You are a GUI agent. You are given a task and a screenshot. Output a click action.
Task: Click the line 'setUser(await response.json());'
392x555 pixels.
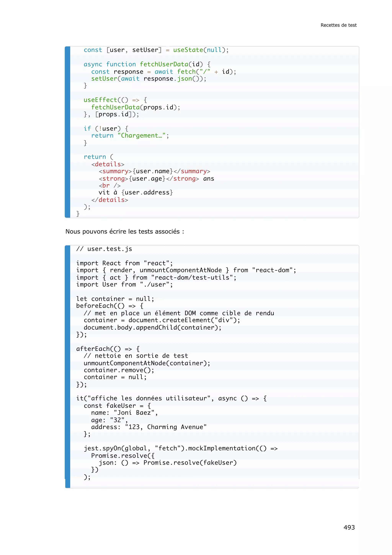click(x=149, y=79)
